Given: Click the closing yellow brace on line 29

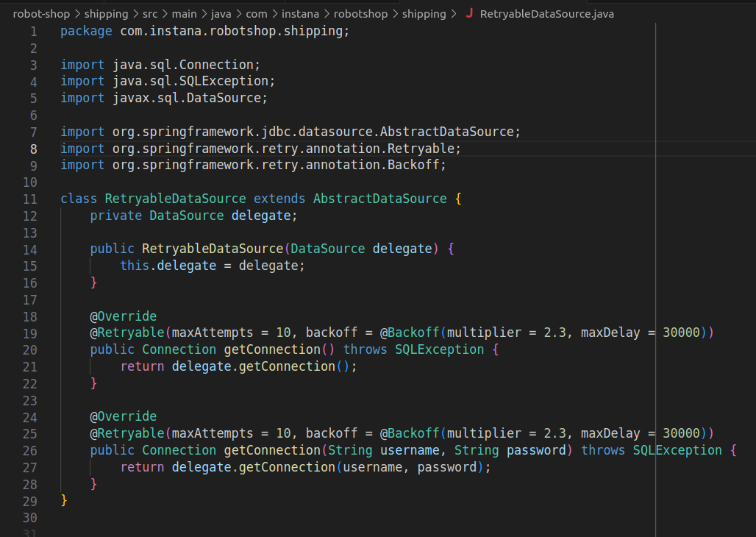Looking at the screenshot, I should [64, 500].
